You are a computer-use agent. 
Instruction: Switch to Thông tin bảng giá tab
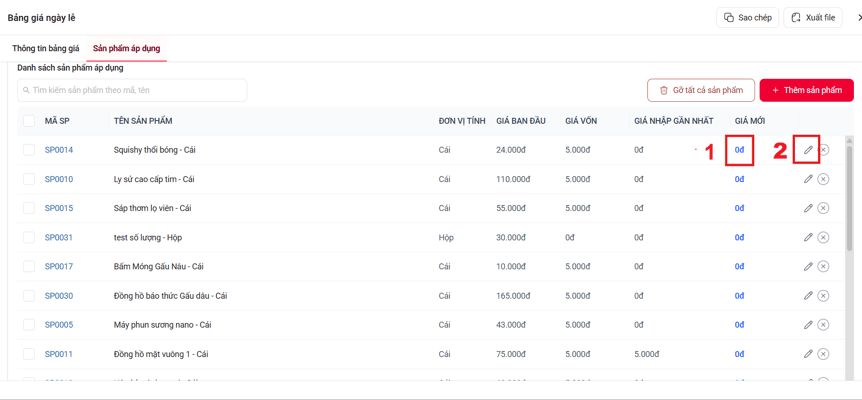[46, 48]
